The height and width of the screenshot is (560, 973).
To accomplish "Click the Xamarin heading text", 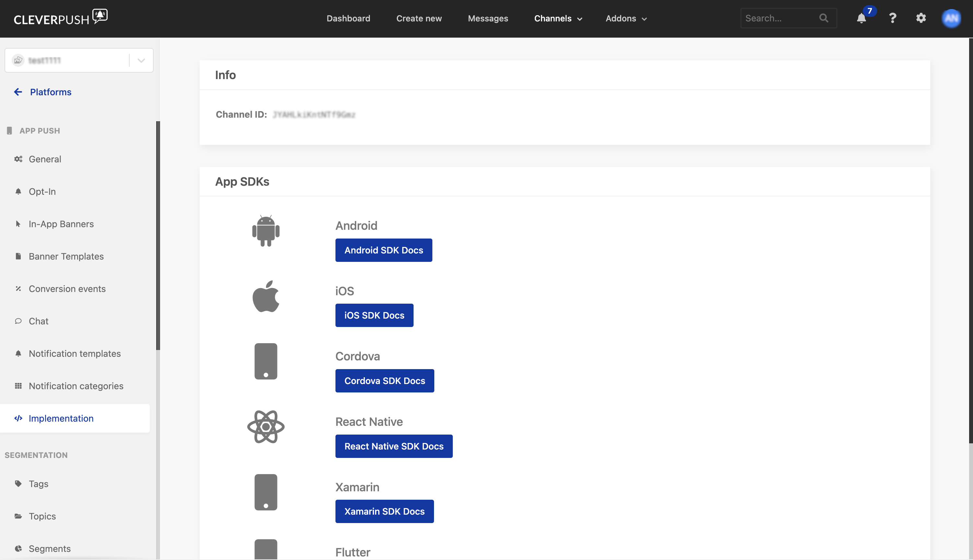I will point(357,487).
